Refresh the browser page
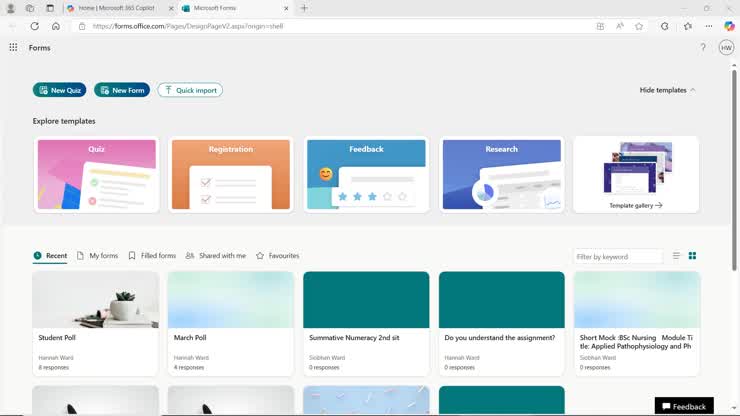This screenshot has height=416, width=740. click(34, 26)
